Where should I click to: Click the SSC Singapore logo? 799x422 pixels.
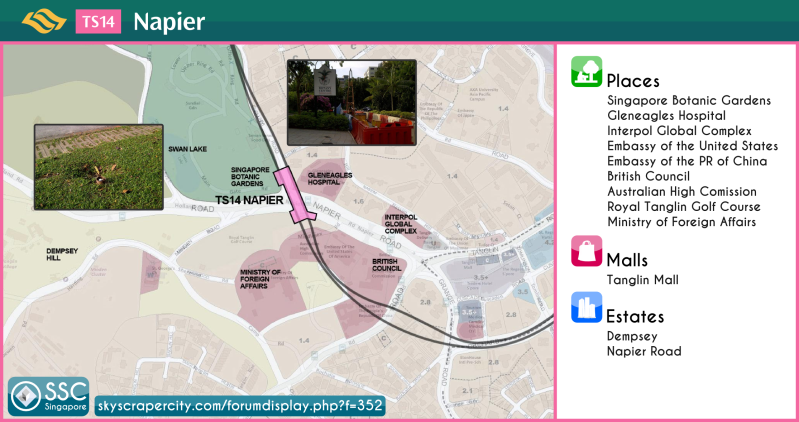[x=48, y=397]
